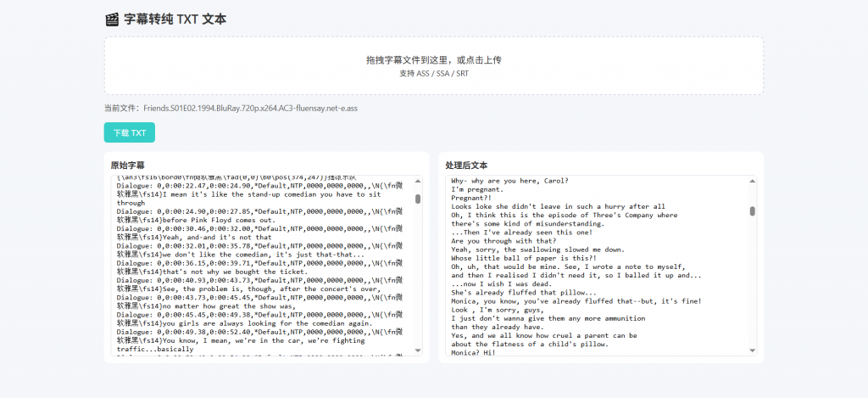Click the scroll-down arrow of the original subtitle box
Image resolution: width=868 pixels, height=398 pixels.
click(x=417, y=350)
